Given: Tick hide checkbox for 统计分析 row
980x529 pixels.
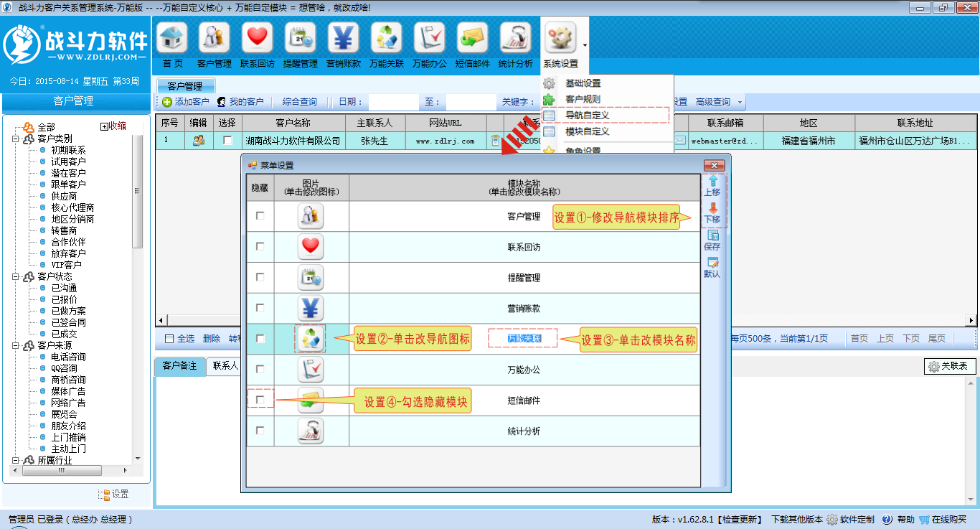Looking at the screenshot, I should click(260, 431).
